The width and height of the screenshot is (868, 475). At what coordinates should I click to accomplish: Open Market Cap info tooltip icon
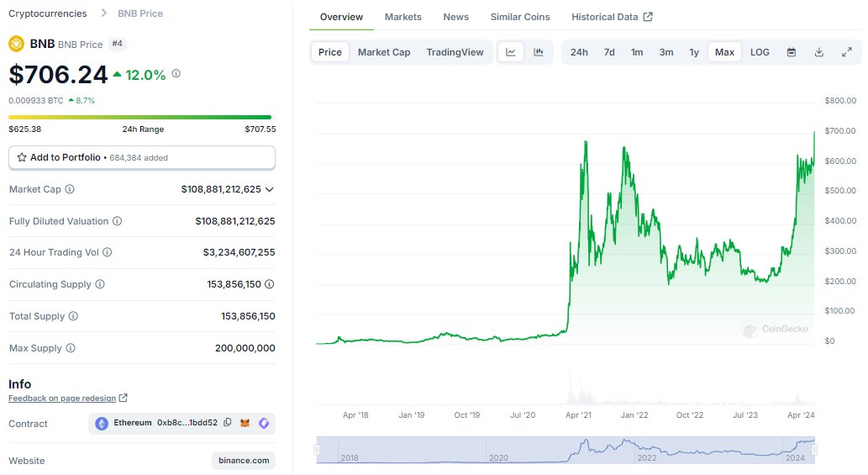(x=70, y=189)
